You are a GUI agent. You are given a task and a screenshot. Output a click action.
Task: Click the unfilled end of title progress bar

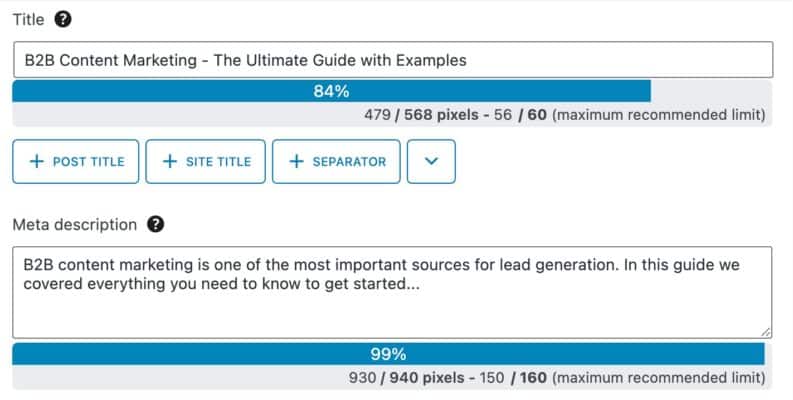711,91
